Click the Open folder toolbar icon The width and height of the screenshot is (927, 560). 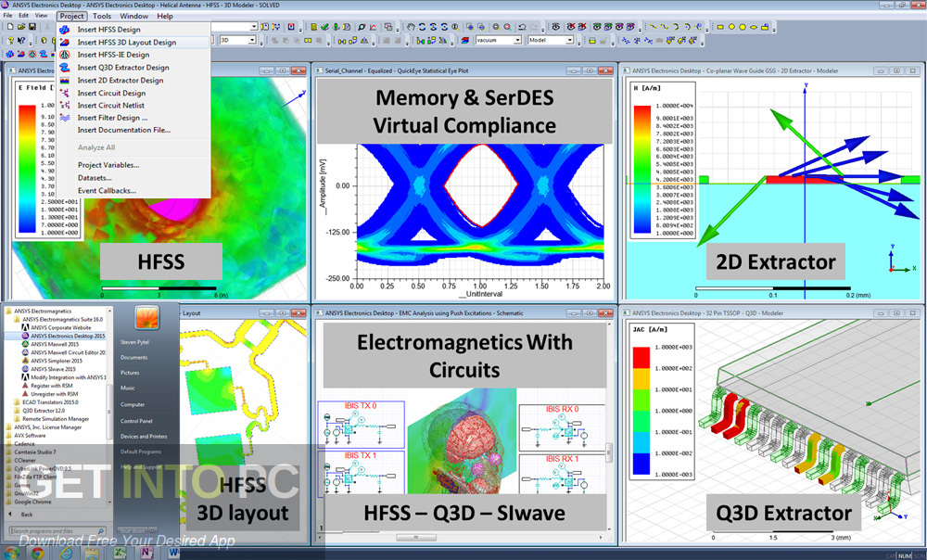pyautogui.click(x=21, y=27)
